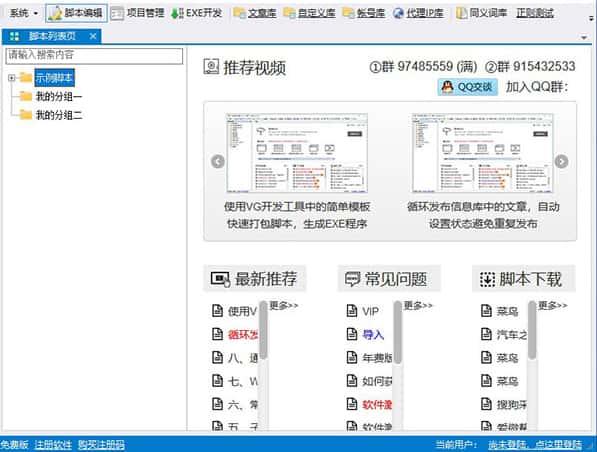Open the 七、W article entry
This screenshot has height=452, width=597.
coord(243,381)
